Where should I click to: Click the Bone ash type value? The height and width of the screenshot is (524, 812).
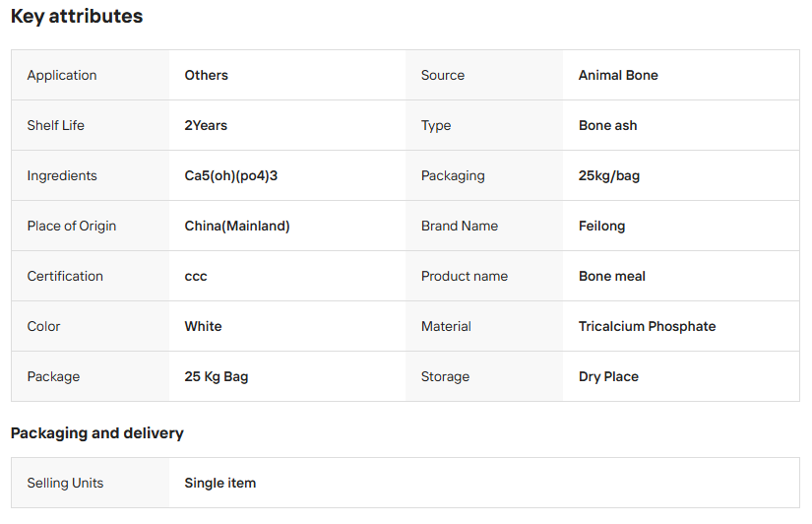[607, 125]
